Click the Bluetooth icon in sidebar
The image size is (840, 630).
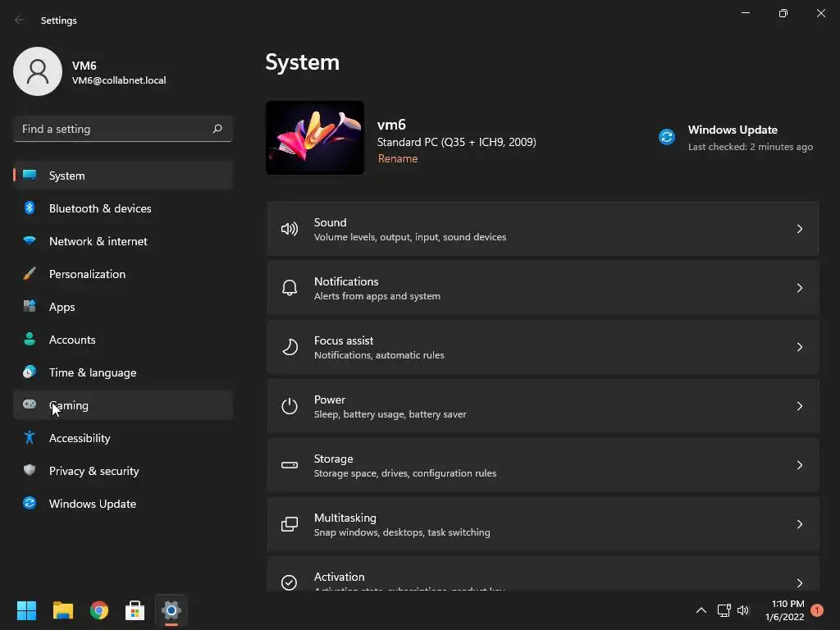(x=30, y=208)
